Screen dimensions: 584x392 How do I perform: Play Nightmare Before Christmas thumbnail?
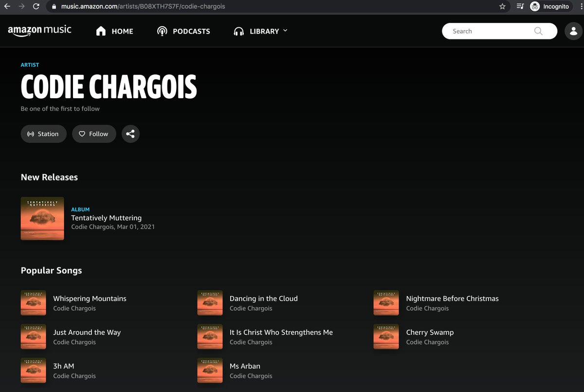point(386,303)
